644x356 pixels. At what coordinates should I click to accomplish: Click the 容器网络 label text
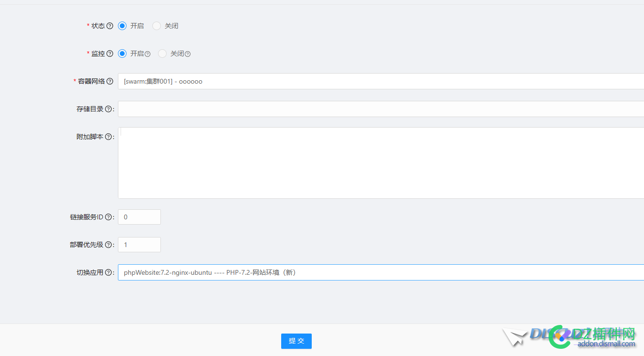91,81
